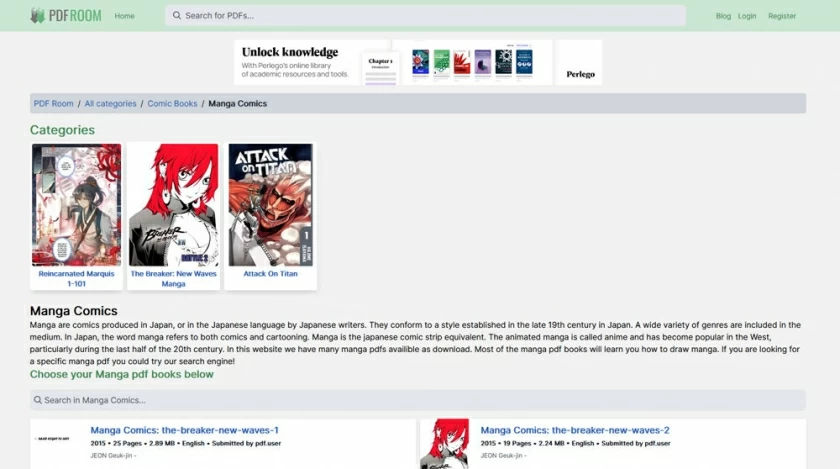Click the the-breaker-new-waves-2 thumbnail

coord(445,444)
